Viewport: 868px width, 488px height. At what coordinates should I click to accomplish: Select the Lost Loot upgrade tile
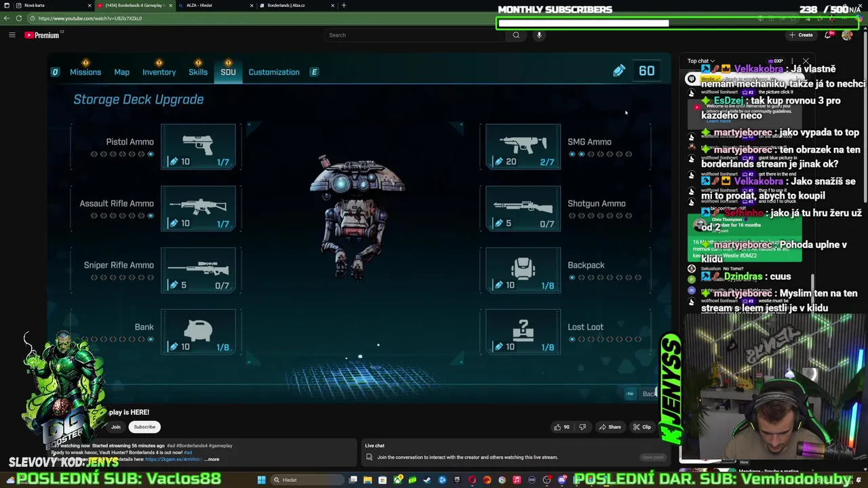tap(523, 331)
